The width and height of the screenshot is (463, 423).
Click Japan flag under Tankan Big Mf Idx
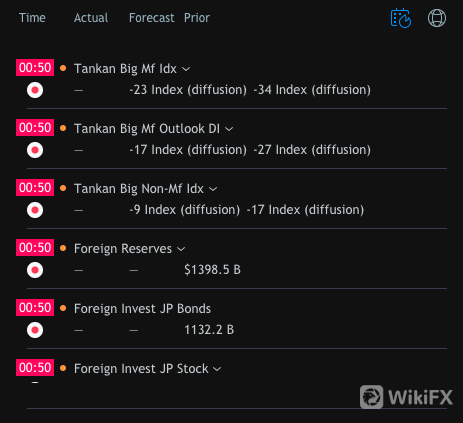pyautogui.click(x=35, y=90)
